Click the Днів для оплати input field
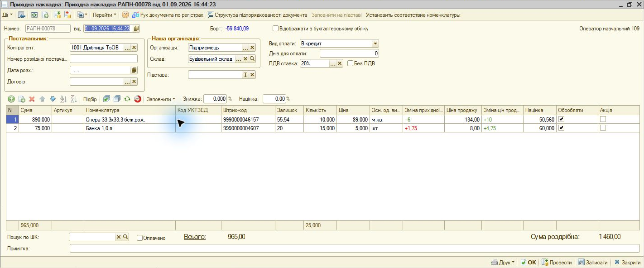644x268 pixels. pyautogui.click(x=349, y=54)
